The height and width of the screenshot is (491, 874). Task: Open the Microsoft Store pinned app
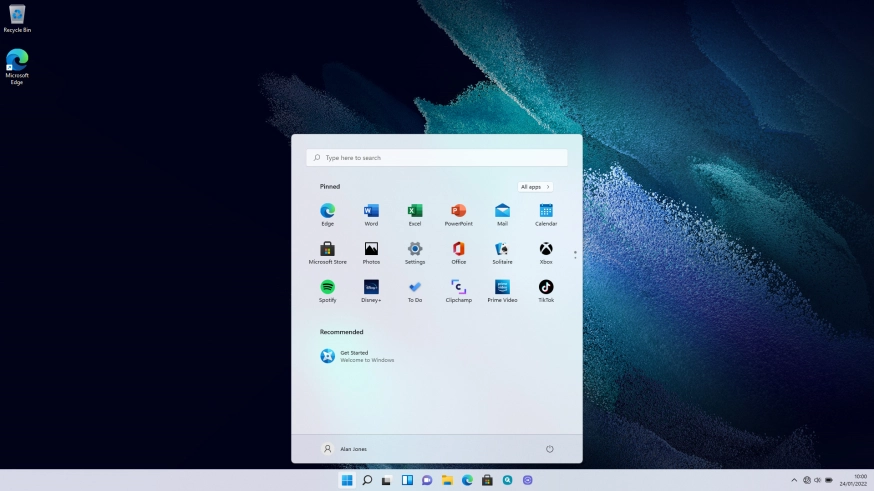point(327,249)
